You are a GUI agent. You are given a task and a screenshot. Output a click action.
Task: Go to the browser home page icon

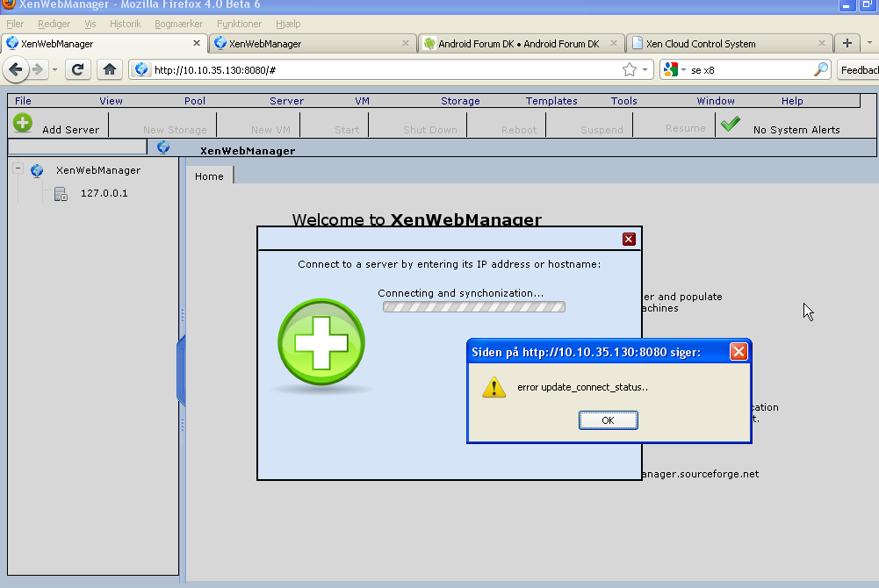(109, 69)
